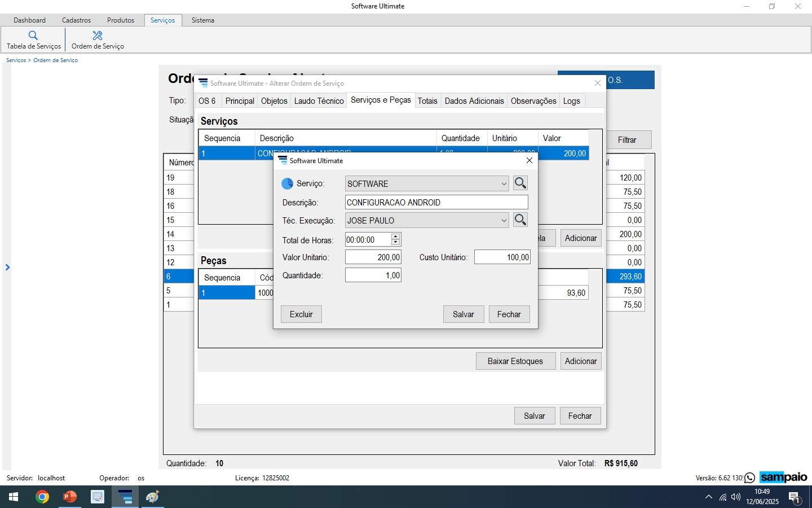
Task: Select Serviços e Peças tab
Action: (381, 100)
